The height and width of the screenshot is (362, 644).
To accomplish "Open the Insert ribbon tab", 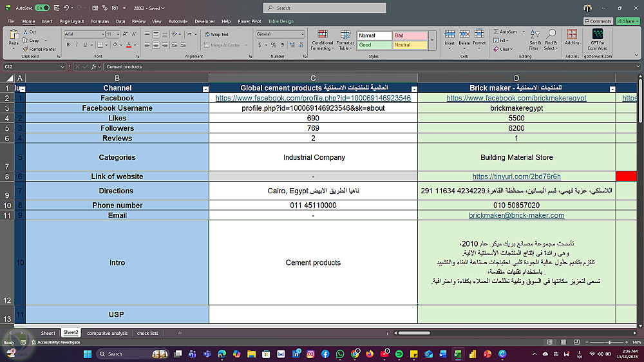I will point(47,21).
